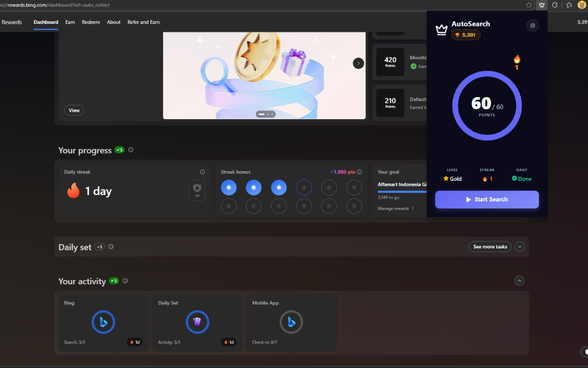588x368 pixels.
Task: Open the cat profile avatar
Action: 582,5
